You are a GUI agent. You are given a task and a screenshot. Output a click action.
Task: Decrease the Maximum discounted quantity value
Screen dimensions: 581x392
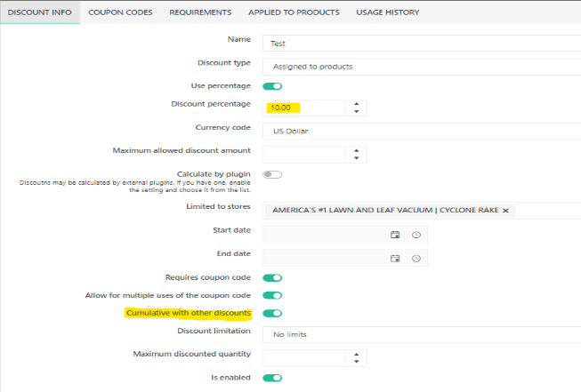(x=356, y=363)
